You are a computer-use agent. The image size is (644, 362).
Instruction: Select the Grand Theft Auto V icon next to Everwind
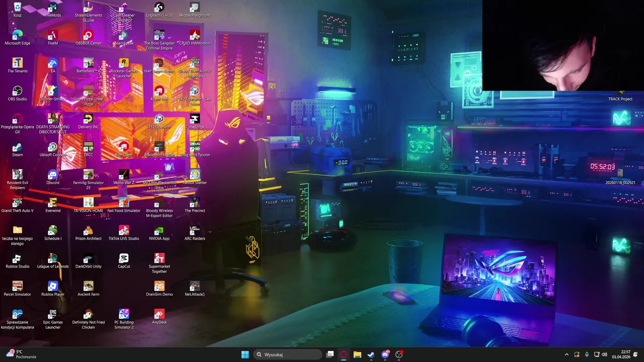(17, 205)
